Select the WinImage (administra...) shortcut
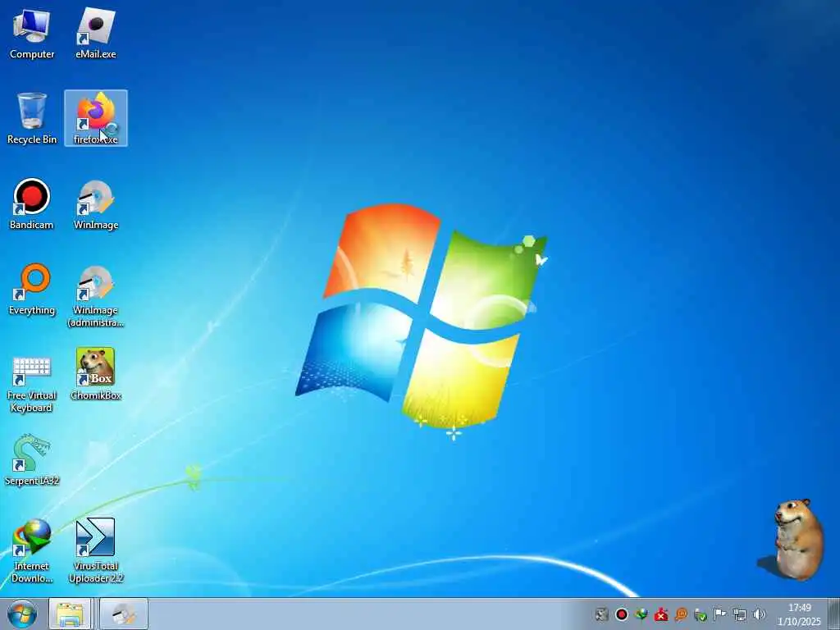This screenshot has height=630, width=840. pos(96,295)
